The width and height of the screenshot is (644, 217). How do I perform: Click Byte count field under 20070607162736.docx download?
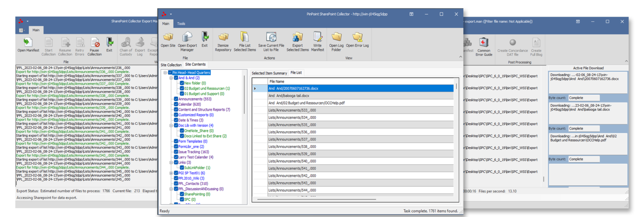pos(584,98)
